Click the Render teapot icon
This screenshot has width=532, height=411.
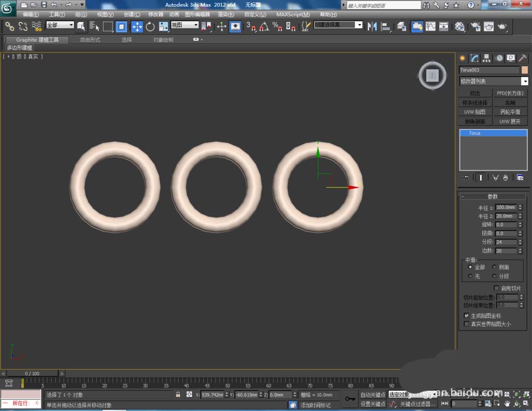click(502, 27)
